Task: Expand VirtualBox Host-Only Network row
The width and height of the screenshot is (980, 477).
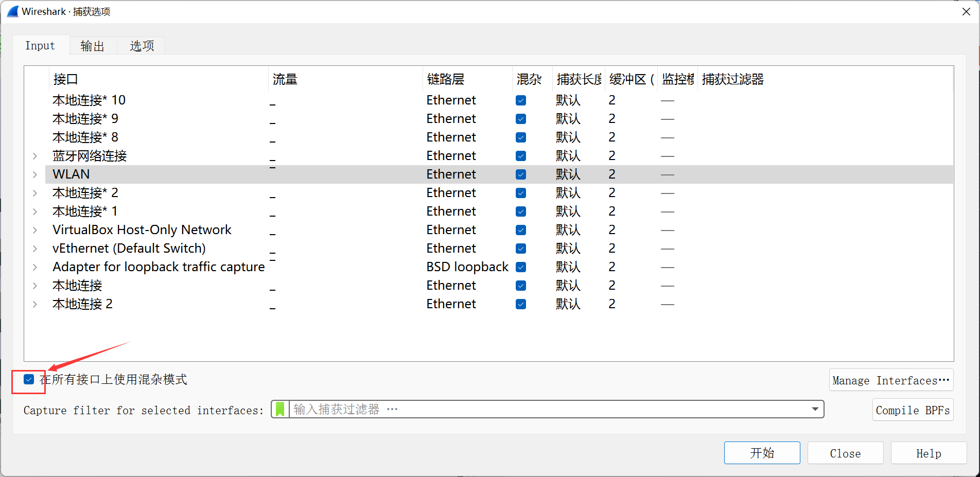Action: [35, 230]
